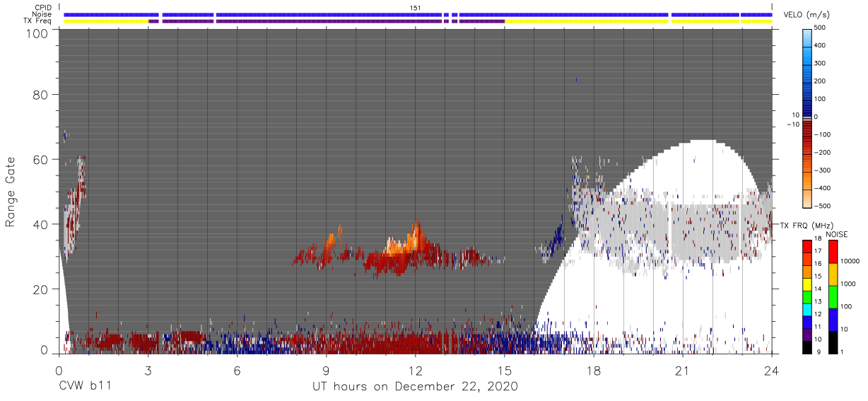Click x-axis tick label 12
This screenshot has width=868, height=401.
(415, 371)
